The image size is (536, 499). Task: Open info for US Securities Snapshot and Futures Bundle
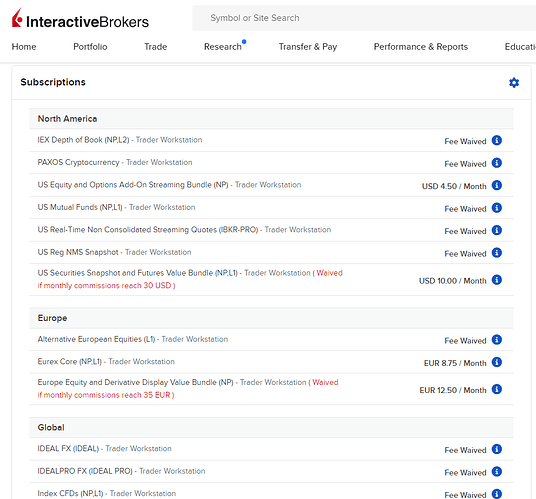tap(497, 280)
